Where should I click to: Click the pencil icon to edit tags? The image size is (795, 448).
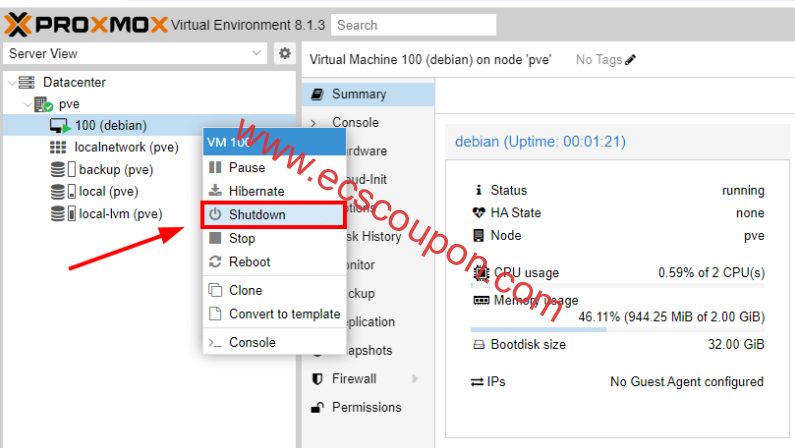(x=631, y=60)
